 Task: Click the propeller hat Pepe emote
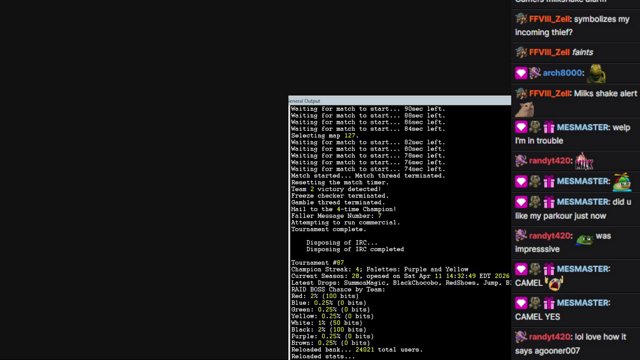(x=622, y=182)
